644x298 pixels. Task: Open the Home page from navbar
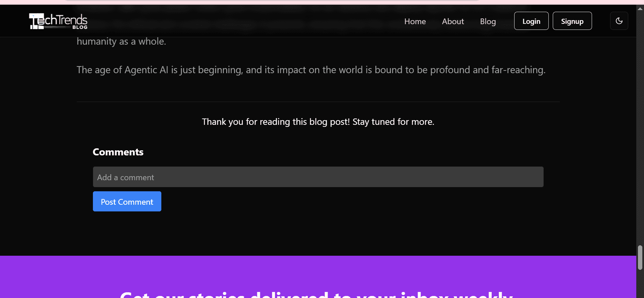tap(415, 21)
